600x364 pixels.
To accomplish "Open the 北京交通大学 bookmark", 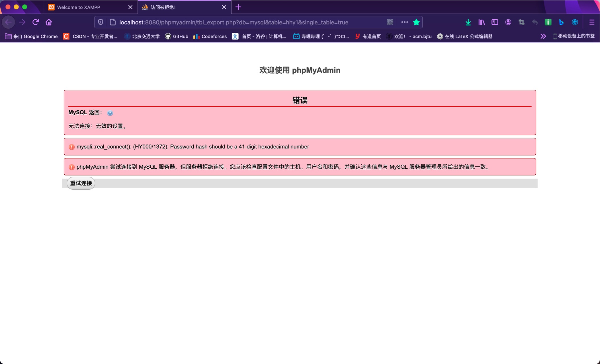I will click(x=142, y=36).
